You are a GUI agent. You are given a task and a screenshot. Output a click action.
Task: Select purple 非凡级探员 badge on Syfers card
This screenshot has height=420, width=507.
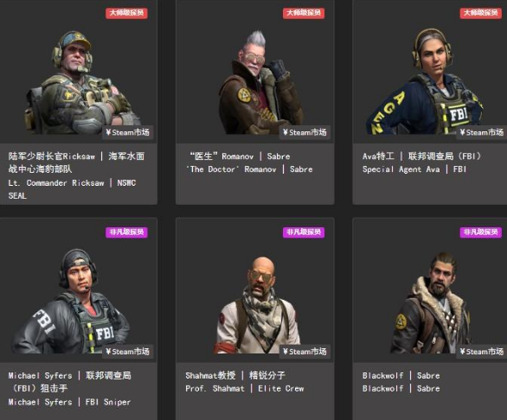(x=126, y=232)
